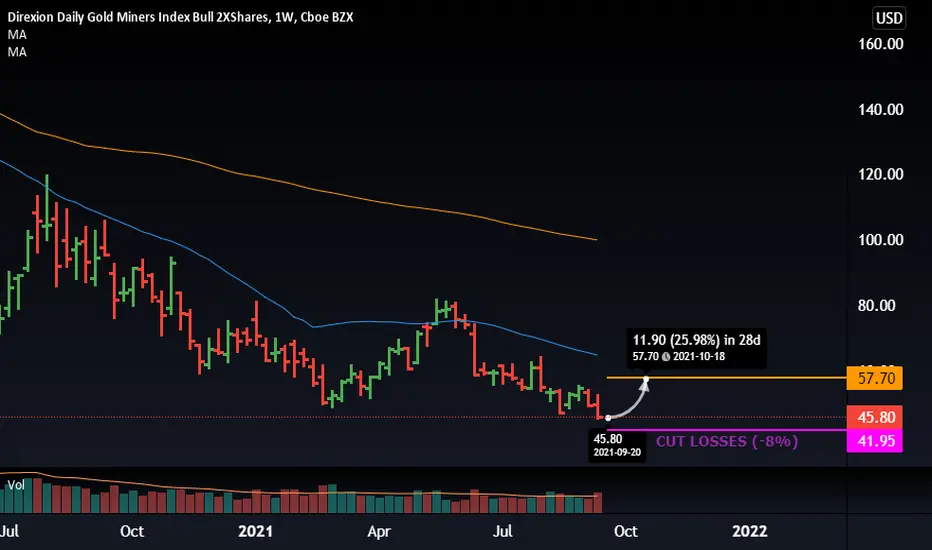Click the Apr time axis label

point(379,531)
